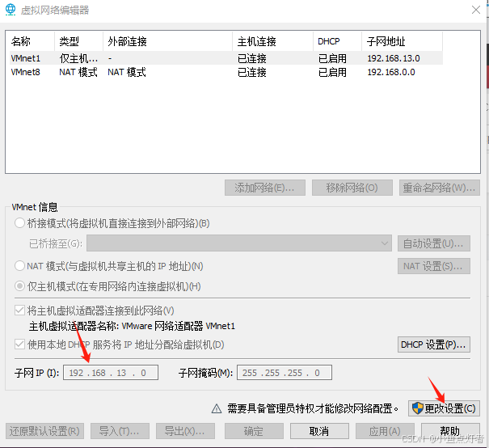
Task: Click VMnet8 type cell NAT 模式
Action: tap(78, 72)
